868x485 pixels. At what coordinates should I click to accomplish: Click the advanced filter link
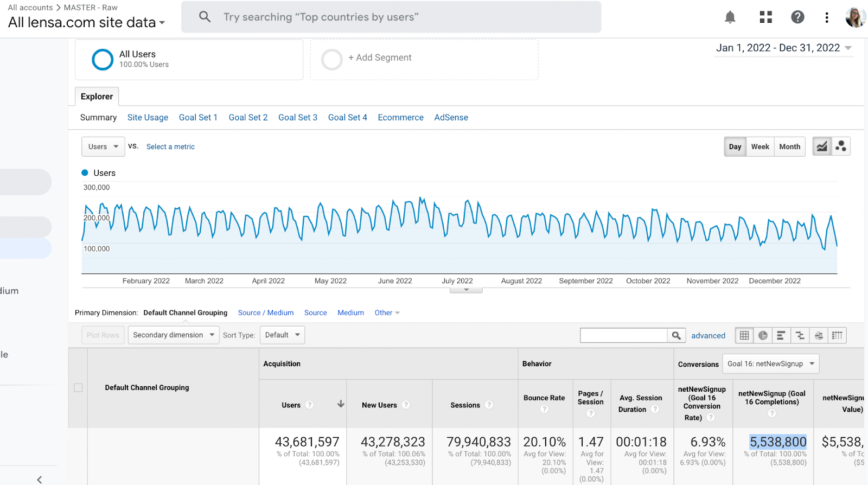(708, 335)
